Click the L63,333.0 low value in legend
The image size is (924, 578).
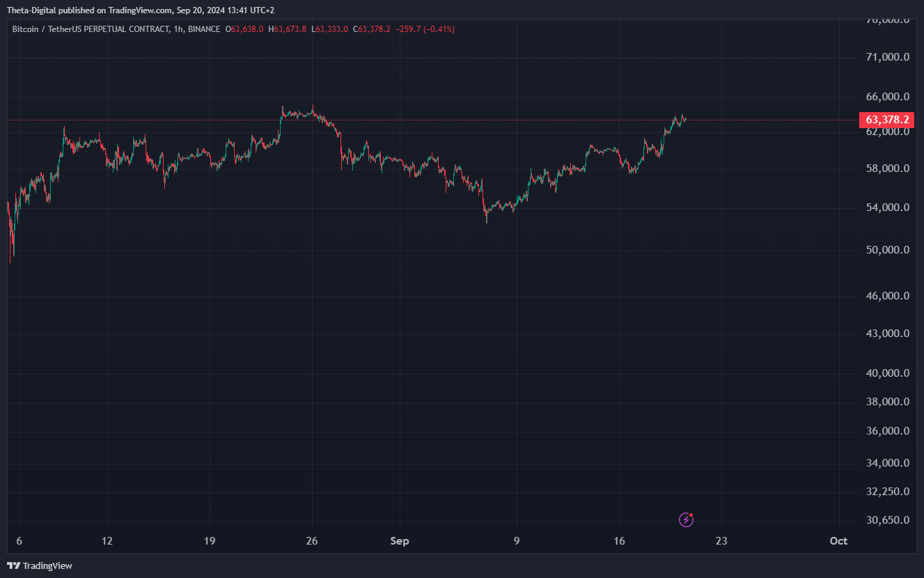point(330,29)
